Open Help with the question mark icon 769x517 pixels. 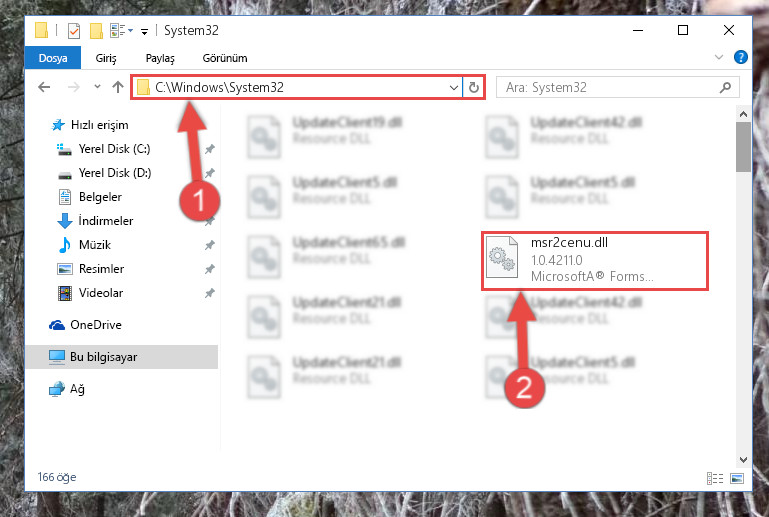[741, 57]
